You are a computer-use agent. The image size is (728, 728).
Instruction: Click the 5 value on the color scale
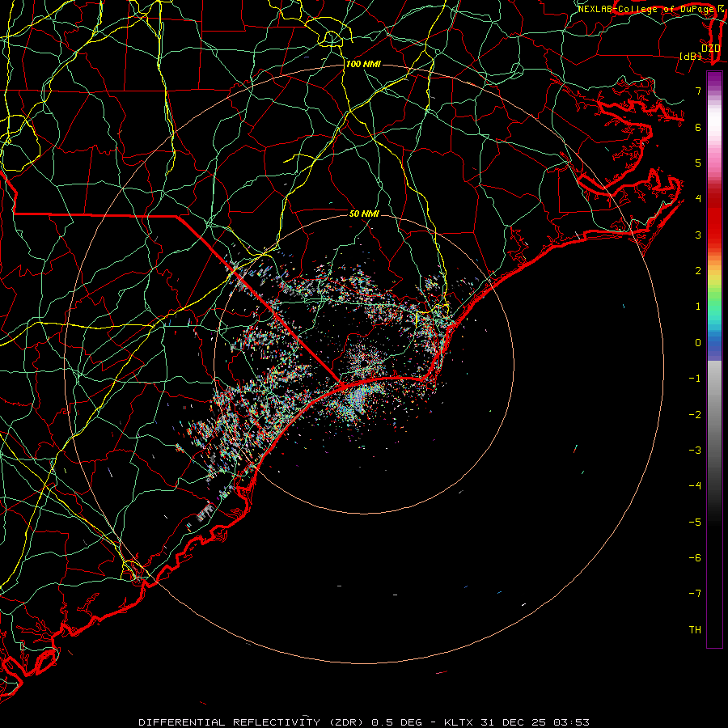click(698, 163)
